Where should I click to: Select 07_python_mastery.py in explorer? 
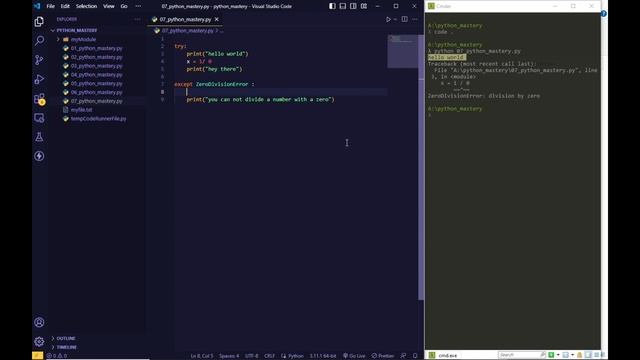(96, 101)
